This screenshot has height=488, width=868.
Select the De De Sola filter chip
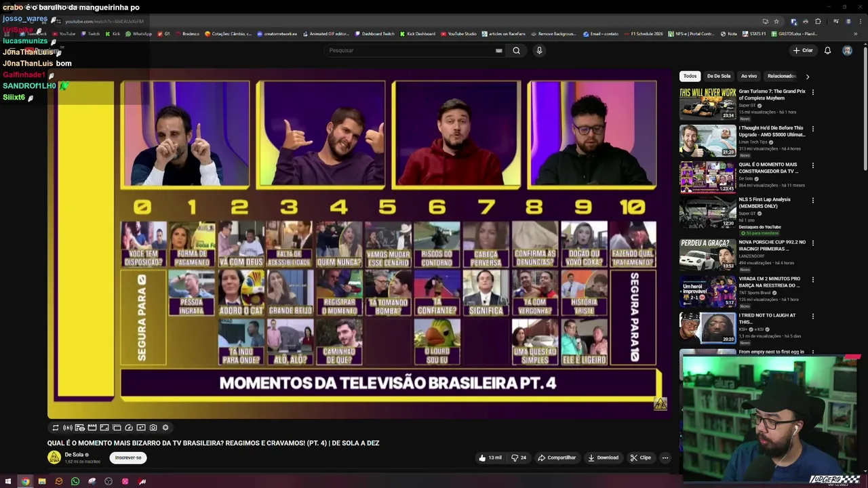click(719, 76)
